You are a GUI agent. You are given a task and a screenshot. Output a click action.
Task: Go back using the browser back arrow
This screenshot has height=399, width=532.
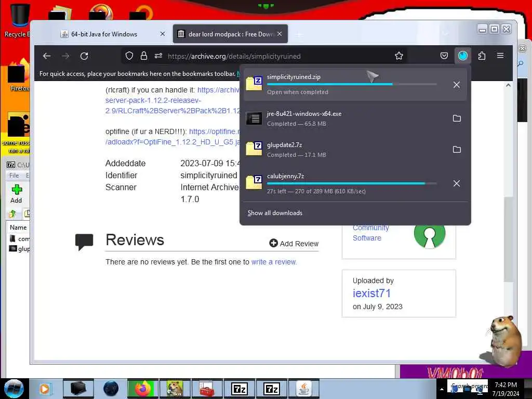tap(47, 56)
